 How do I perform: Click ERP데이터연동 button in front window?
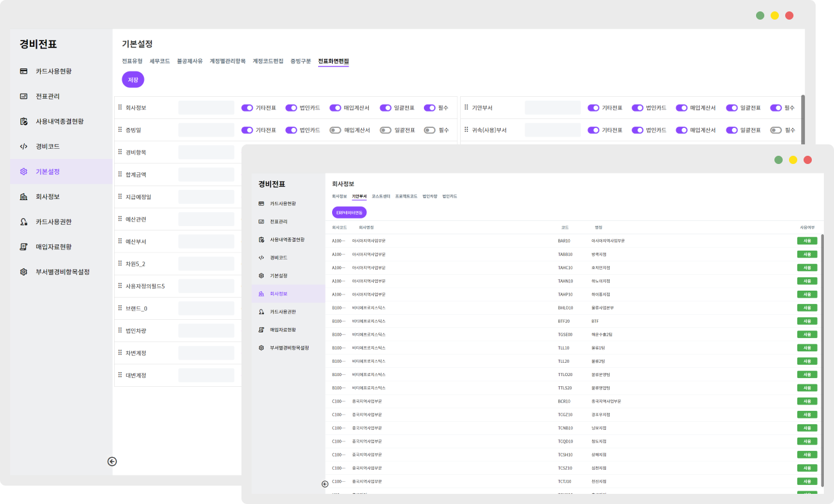click(349, 213)
